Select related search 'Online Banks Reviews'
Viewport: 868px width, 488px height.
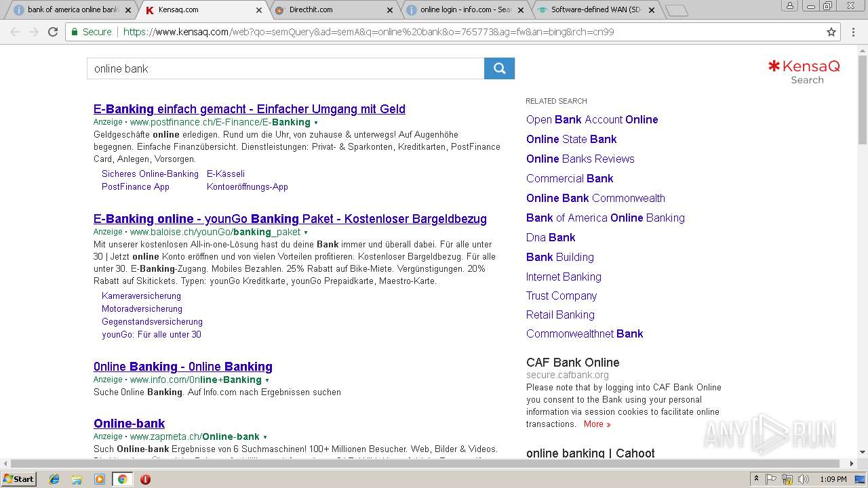580,159
